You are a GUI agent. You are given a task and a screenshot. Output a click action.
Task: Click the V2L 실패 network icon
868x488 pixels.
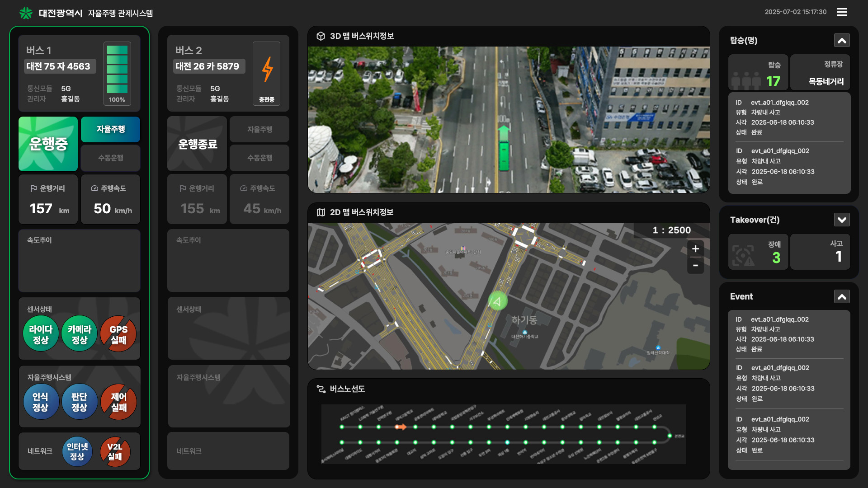click(x=115, y=451)
